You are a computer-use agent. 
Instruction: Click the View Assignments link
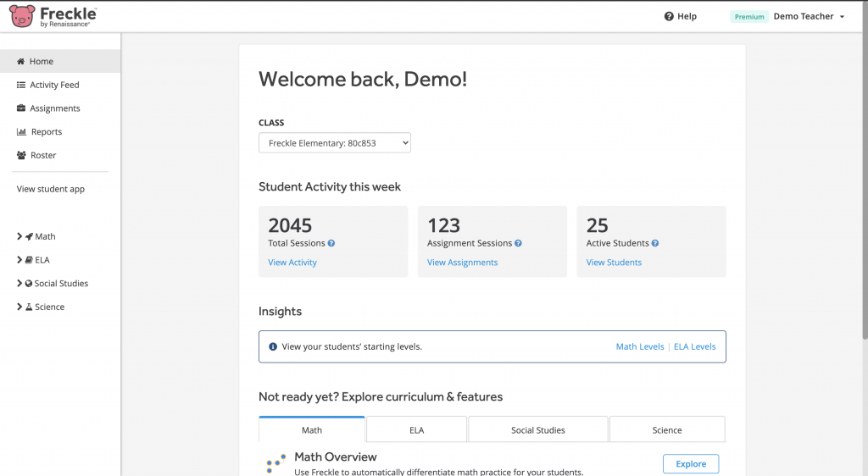click(462, 263)
